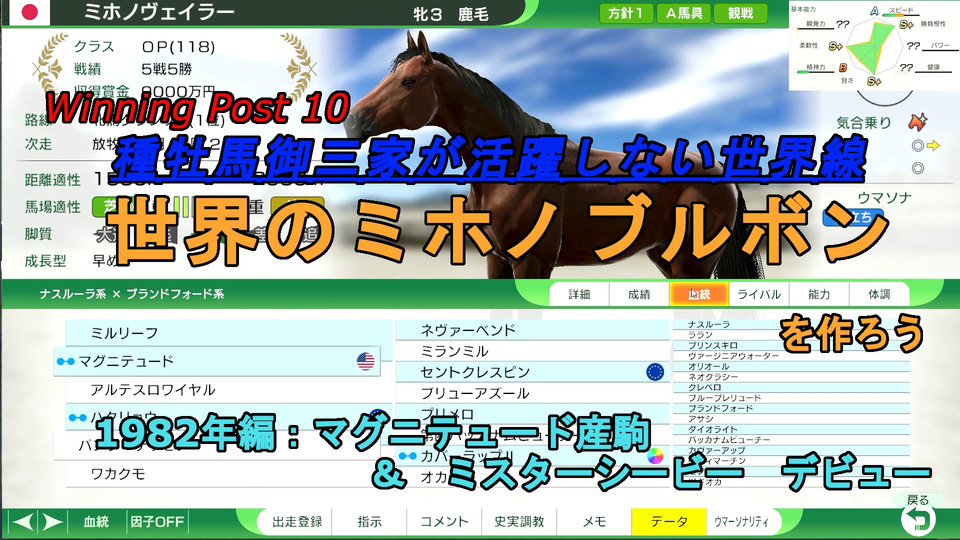
Task: Click the 瞬発力 bar gauge
Action: 815,29
